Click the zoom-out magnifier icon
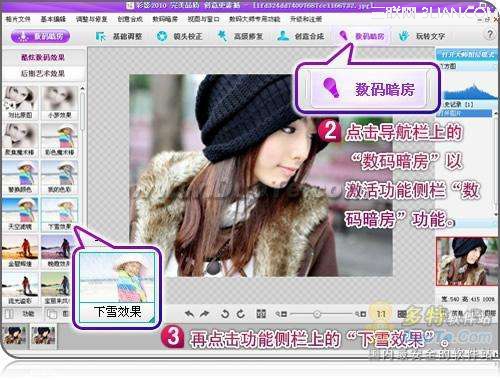This screenshot has width=500, height=380. pos(281,314)
